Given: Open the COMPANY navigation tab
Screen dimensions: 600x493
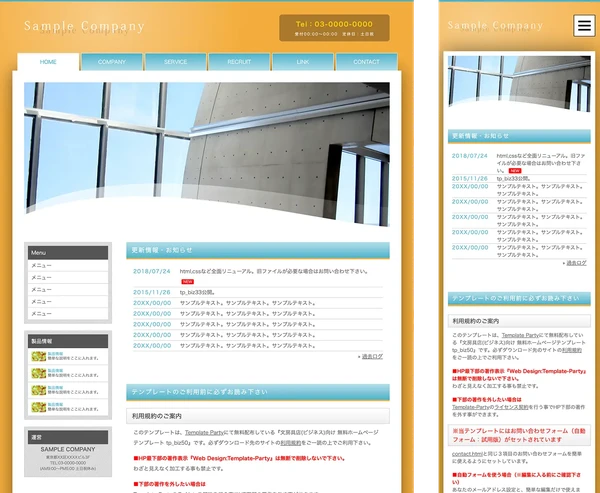Looking at the screenshot, I should click(112, 62).
